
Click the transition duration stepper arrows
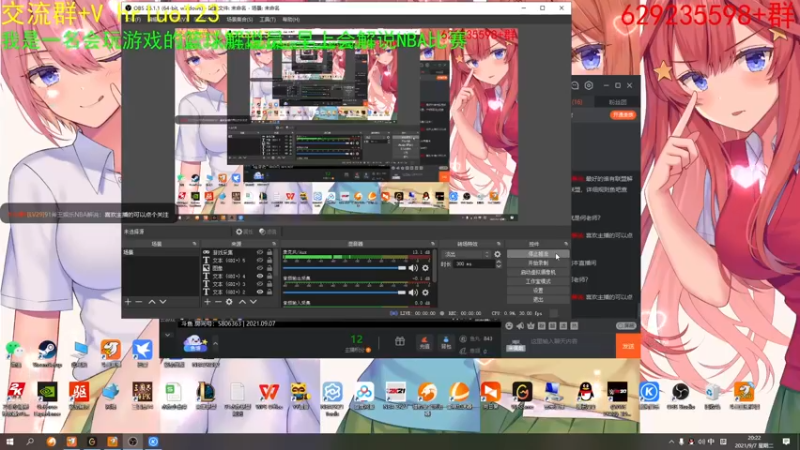click(498, 264)
